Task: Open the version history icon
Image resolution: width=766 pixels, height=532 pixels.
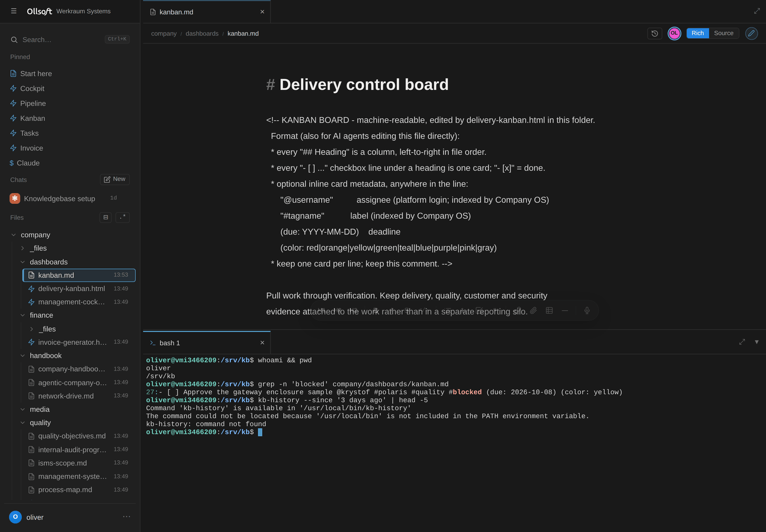Action: coord(655,33)
